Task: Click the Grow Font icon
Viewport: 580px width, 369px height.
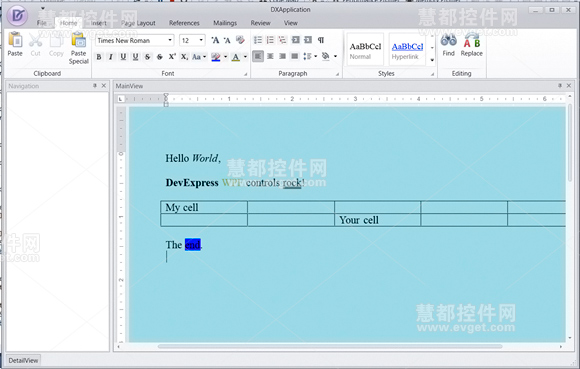Action: 215,40
